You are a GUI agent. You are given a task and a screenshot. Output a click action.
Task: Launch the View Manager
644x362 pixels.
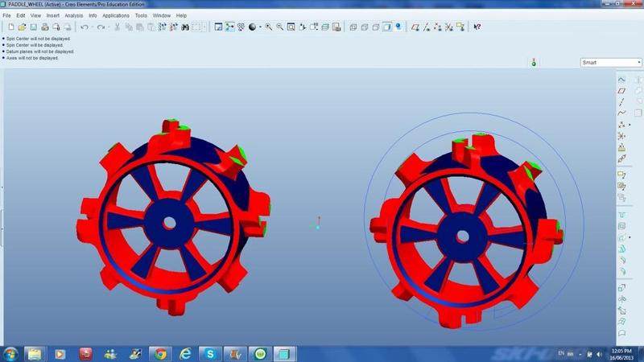336,27
